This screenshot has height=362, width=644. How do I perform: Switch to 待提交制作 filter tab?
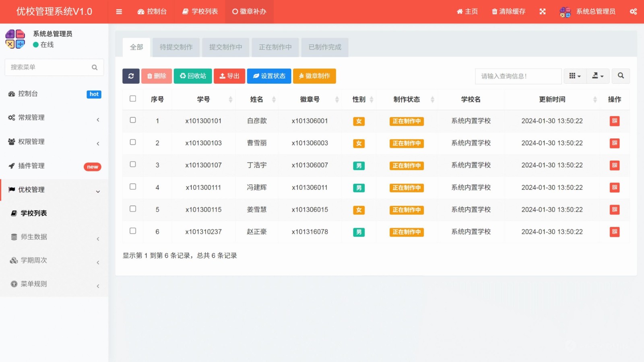[x=176, y=47]
